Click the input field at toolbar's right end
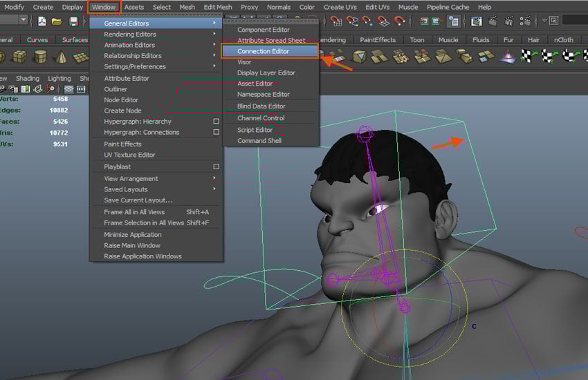Viewport: 588px width, 380px height. coord(574,21)
